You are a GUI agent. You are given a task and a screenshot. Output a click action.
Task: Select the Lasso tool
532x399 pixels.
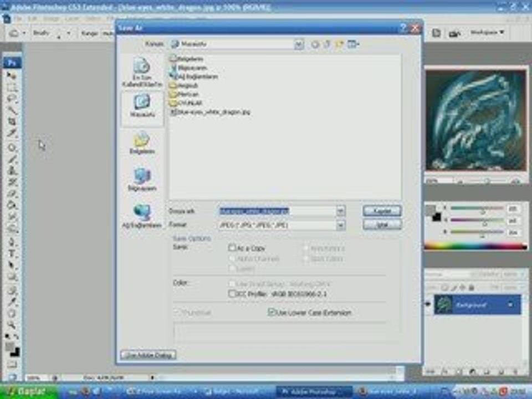click(x=12, y=99)
